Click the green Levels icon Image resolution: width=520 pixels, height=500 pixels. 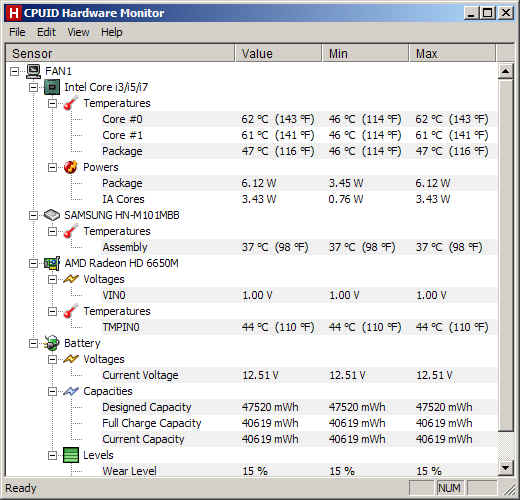point(71,455)
